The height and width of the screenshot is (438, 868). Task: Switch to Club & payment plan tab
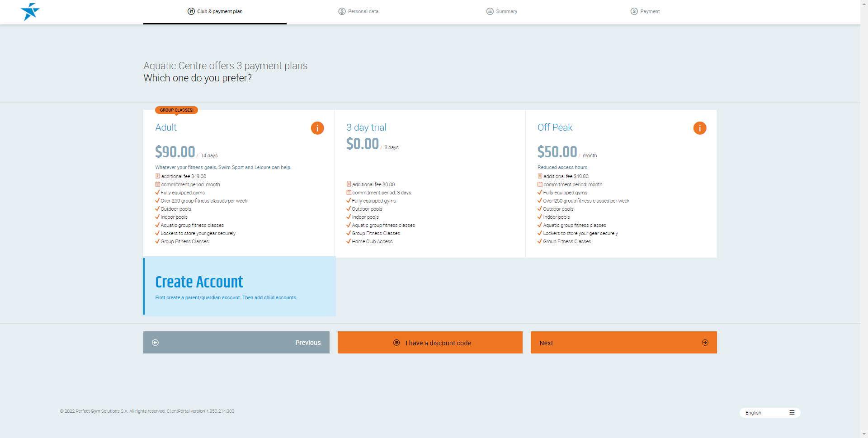point(215,11)
